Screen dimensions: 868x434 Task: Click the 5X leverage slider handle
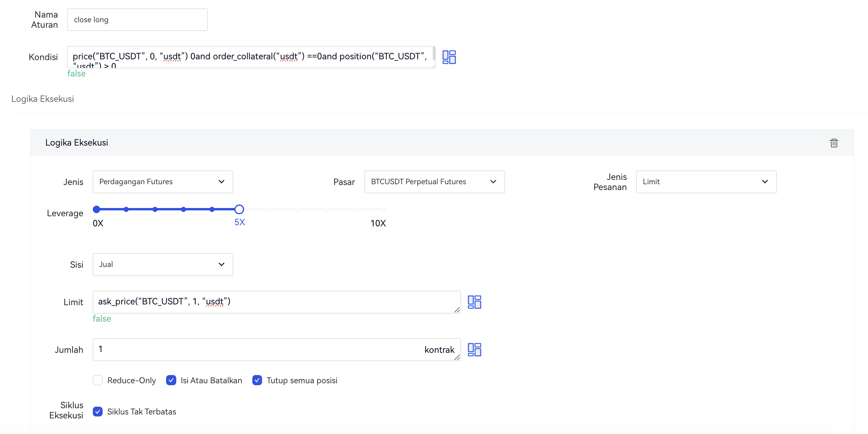pos(239,210)
